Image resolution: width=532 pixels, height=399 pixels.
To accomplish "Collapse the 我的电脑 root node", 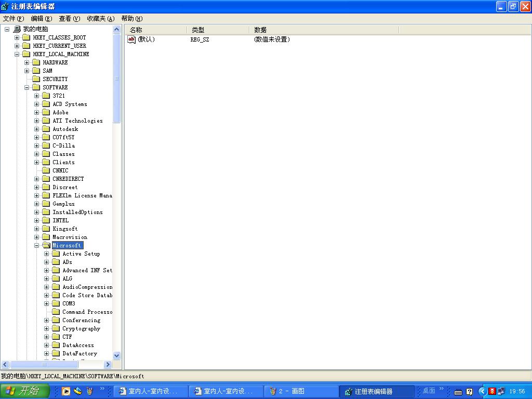I will click(7, 29).
